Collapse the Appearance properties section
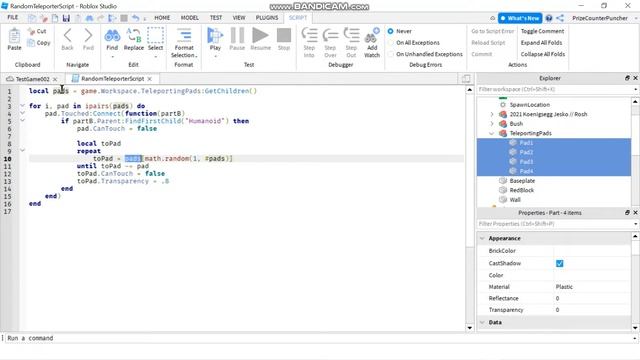The width and height of the screenshot is (640, 360). coord(482,238)
